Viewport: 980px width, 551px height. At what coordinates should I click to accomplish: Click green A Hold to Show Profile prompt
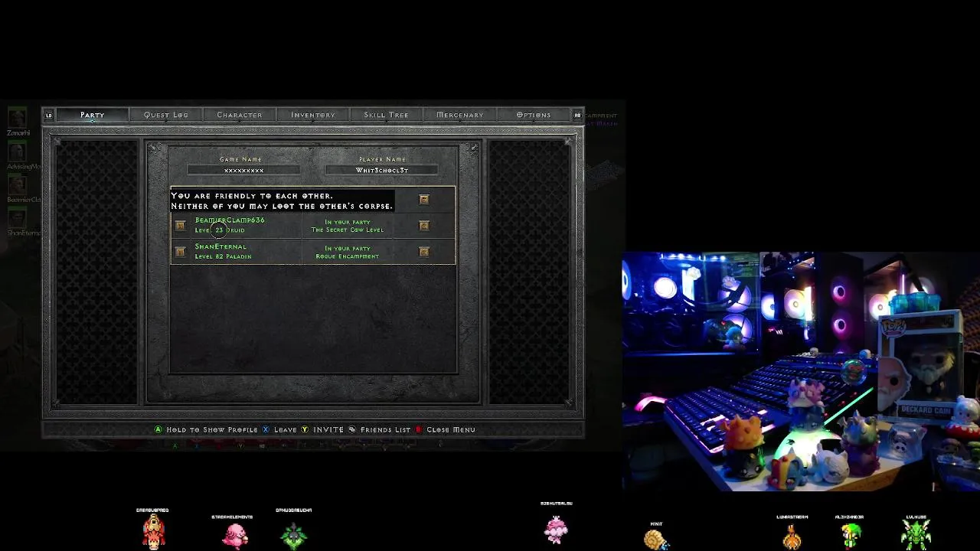click(206, 429)
